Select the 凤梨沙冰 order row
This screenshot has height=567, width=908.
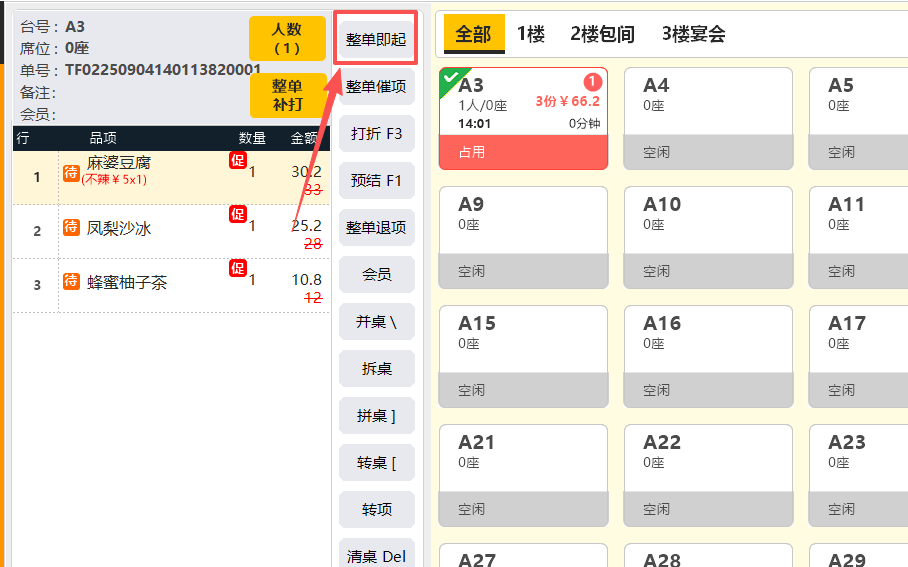(171, 232)
